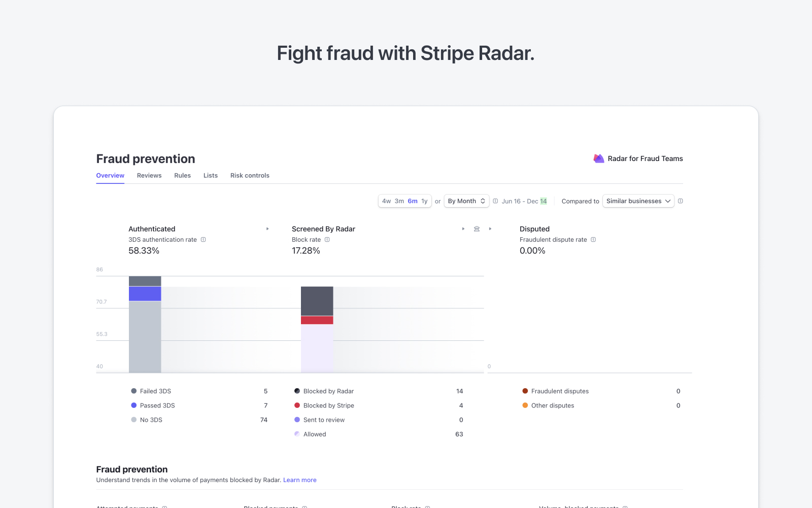Click the info icon beside the date range
This screenshot has width=812, height=508.
click(x=495, y=201)
